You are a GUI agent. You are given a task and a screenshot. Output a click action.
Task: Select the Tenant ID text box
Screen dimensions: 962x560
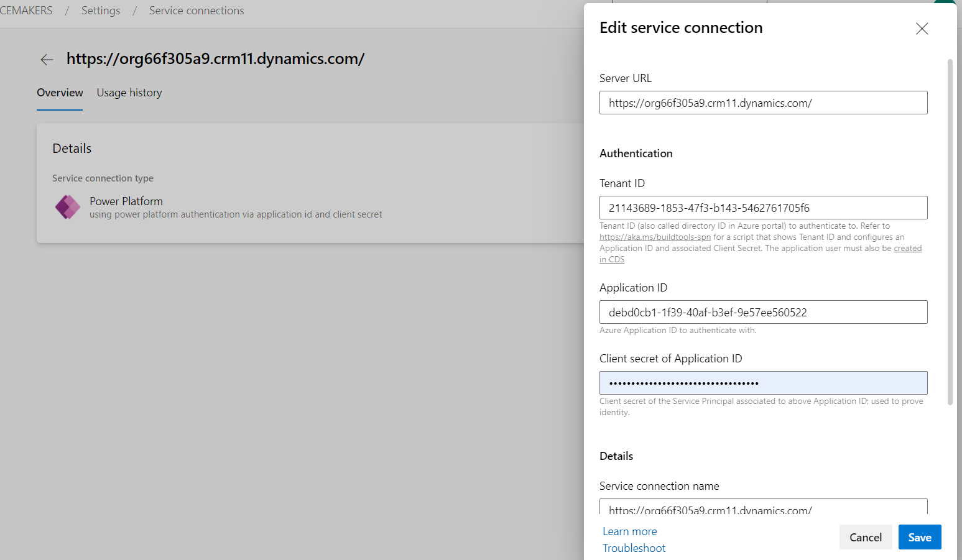coord(763,208)
